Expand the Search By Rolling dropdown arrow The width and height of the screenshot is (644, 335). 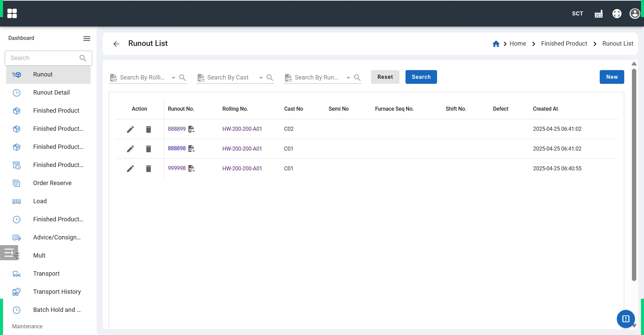[x=173, y=78]
